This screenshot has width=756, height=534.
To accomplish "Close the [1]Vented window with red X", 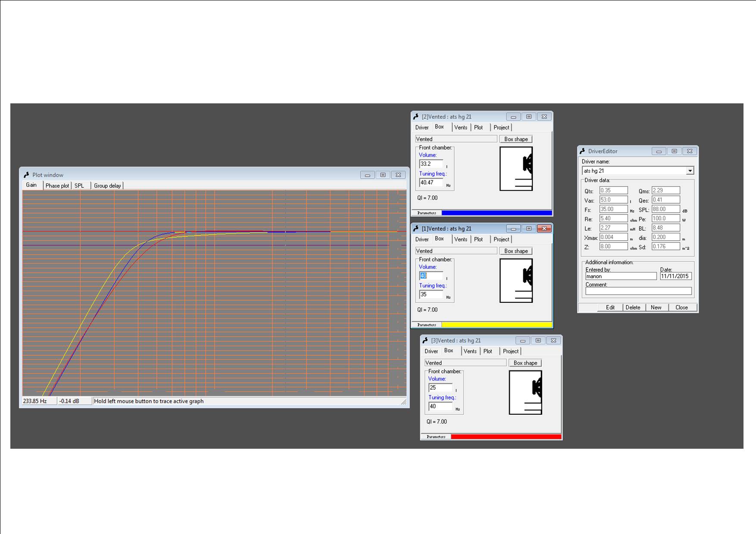I will (544, 229).
